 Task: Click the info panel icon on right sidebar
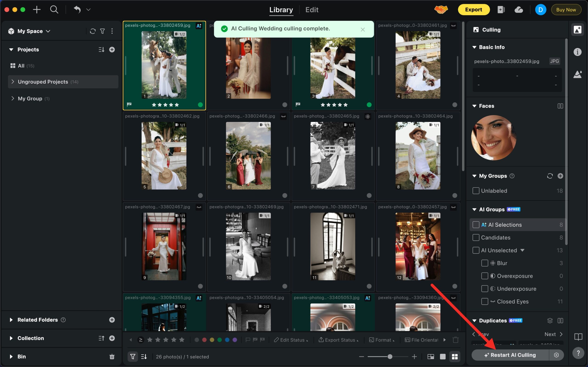click(x=577, y=52)
